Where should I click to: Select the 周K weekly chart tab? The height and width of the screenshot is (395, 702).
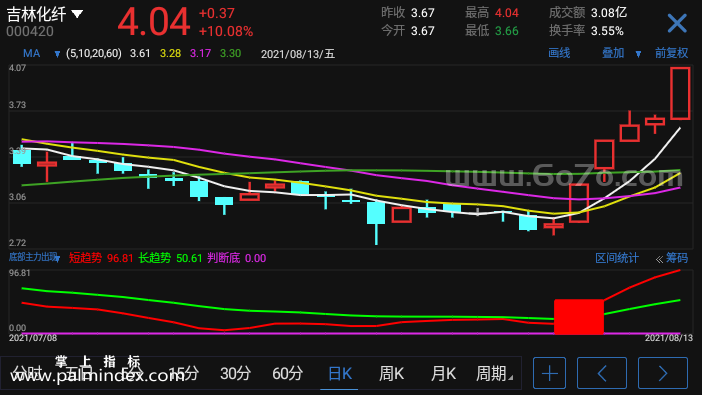click(391, 374)
